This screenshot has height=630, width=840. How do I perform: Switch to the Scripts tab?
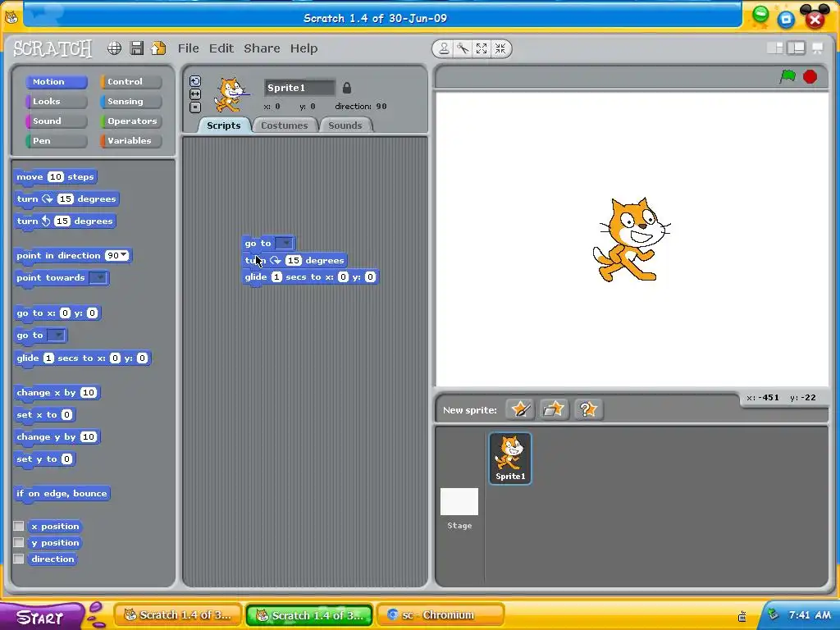tap(223, 125)
